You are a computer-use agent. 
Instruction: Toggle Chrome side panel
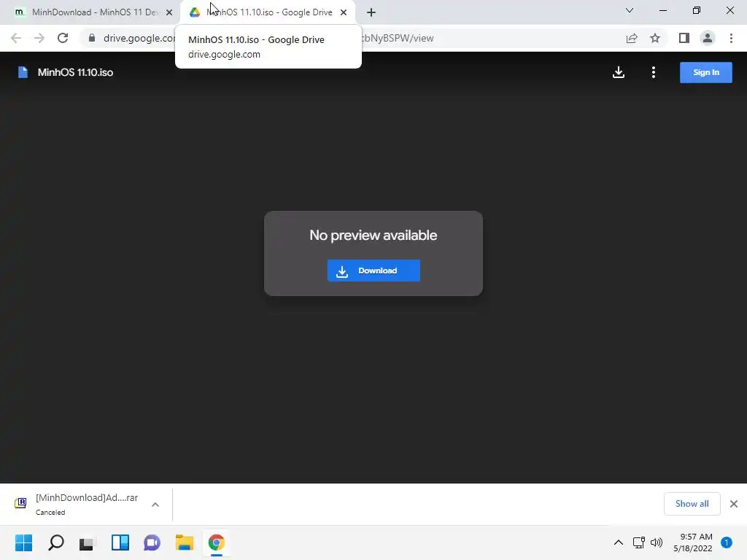point(684,38)
